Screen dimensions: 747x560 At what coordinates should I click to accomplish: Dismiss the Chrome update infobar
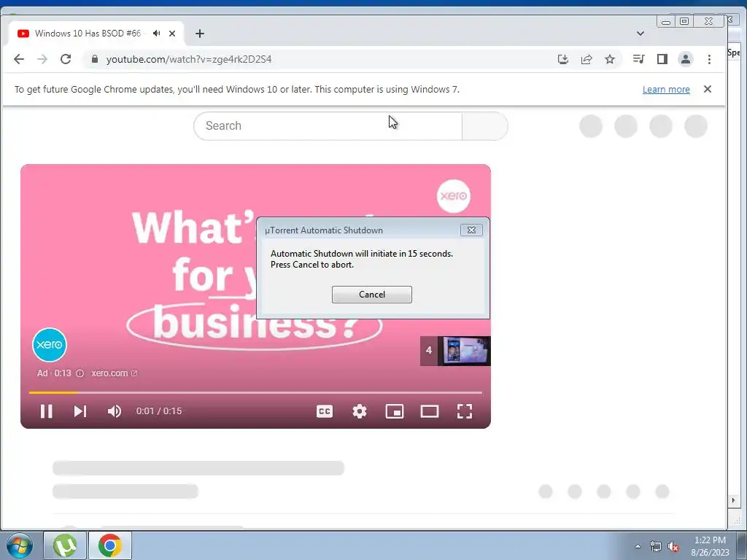pos(708,89)
